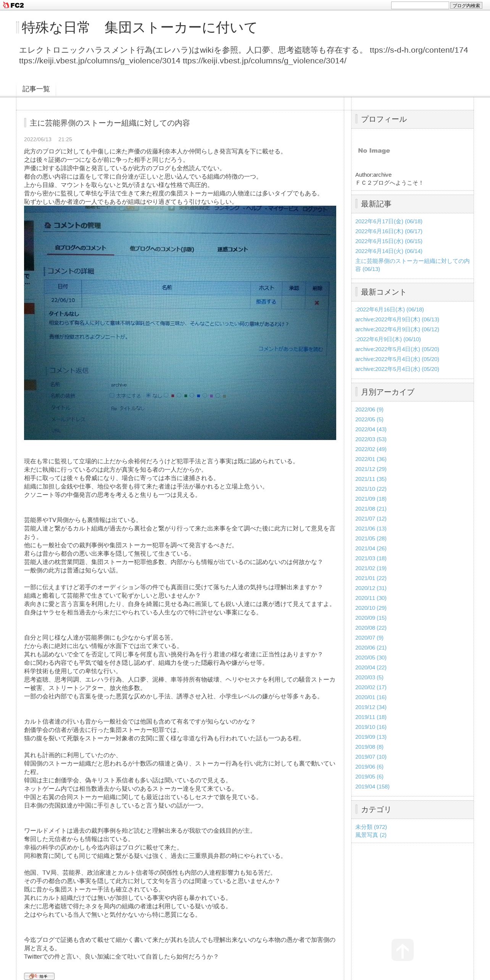Open recent post 主に芸能界側のストーカー組織 (06/13)

[412, 265]
